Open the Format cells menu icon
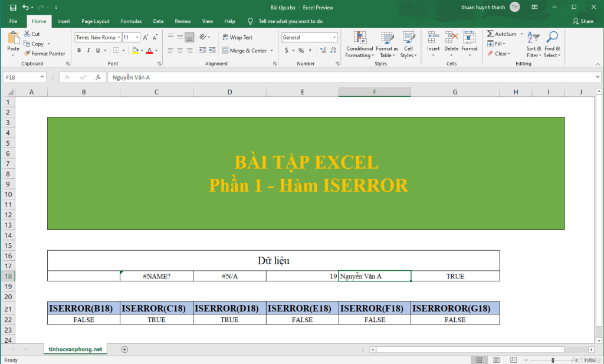Viewport: 604px width, 364px height. pos(469,37)
